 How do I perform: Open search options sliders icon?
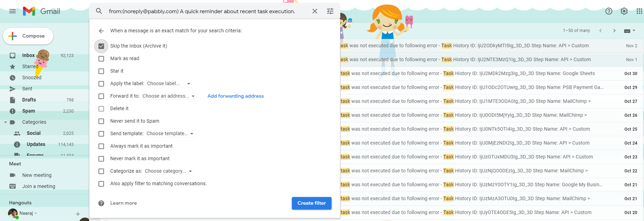(330, 11)
